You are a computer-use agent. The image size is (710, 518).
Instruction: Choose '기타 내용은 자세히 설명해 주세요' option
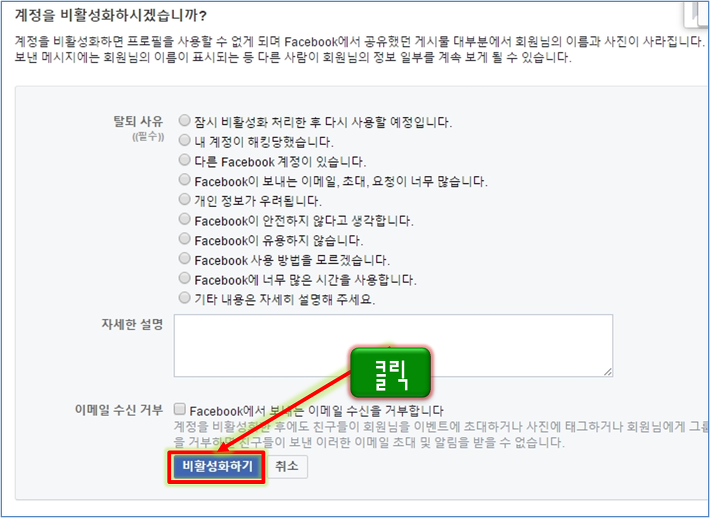(x=184, y=298)
